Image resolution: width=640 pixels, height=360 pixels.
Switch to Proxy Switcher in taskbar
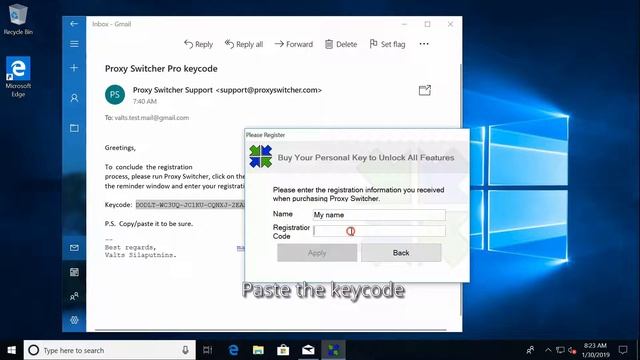(333, 350)
